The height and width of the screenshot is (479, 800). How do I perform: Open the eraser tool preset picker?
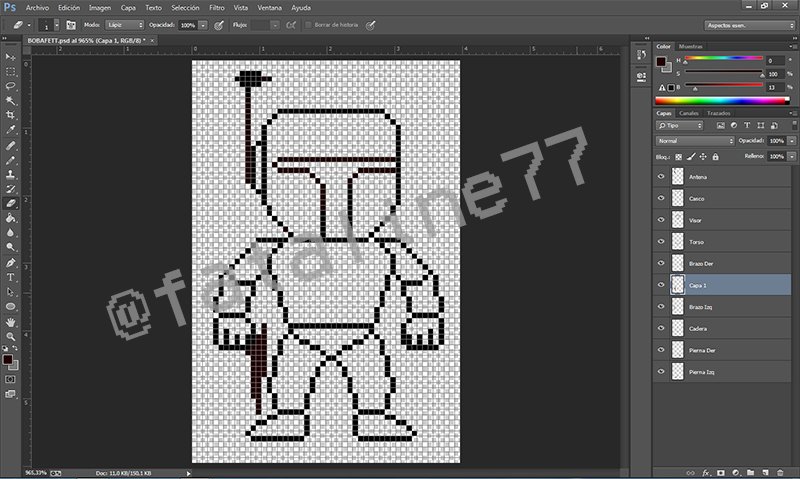click(x=20, y=24)
